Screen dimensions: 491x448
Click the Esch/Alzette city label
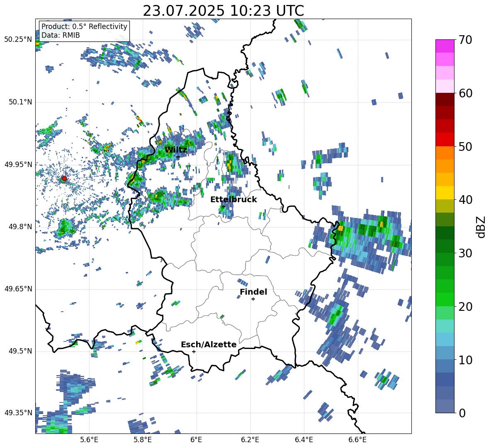209,344
